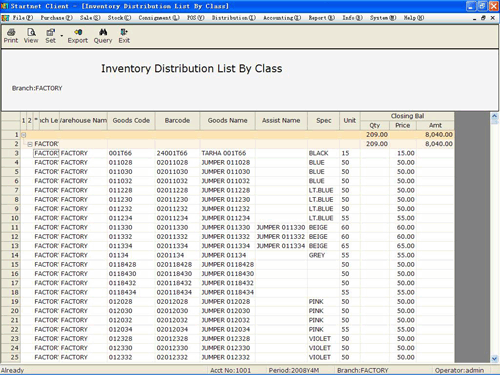This screenshot has height=375, width=500.
Task: Open the POS menu
Action: tap(196, 18)
